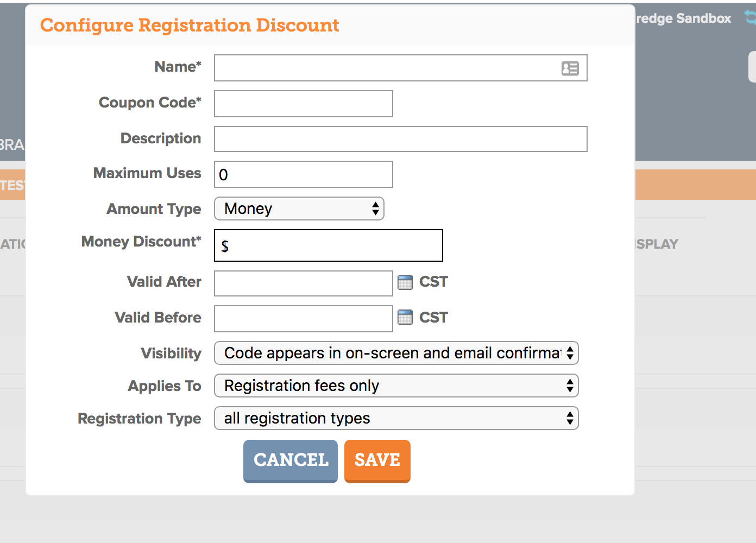Click into the Coupon Code field

[x=304, y=104]
